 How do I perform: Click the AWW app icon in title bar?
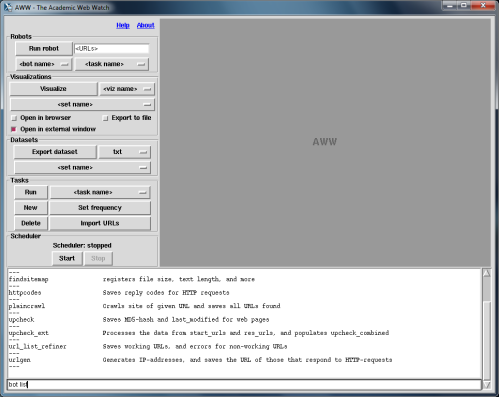pos(8,7)
